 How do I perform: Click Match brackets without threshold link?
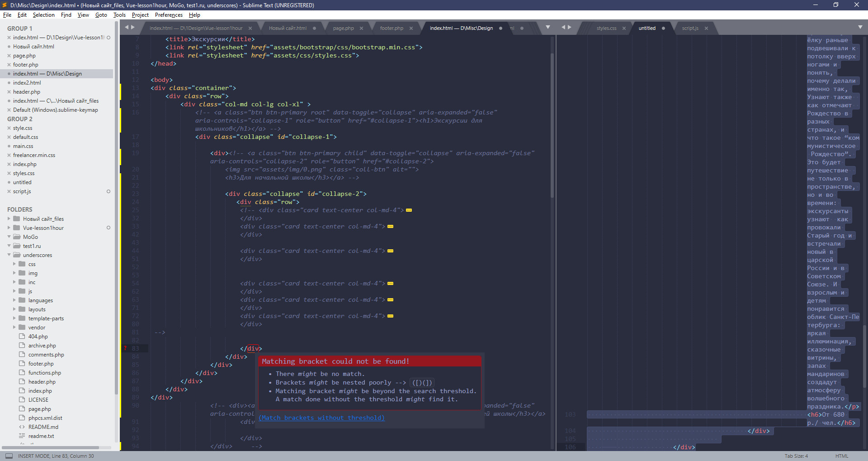point(321,418)
